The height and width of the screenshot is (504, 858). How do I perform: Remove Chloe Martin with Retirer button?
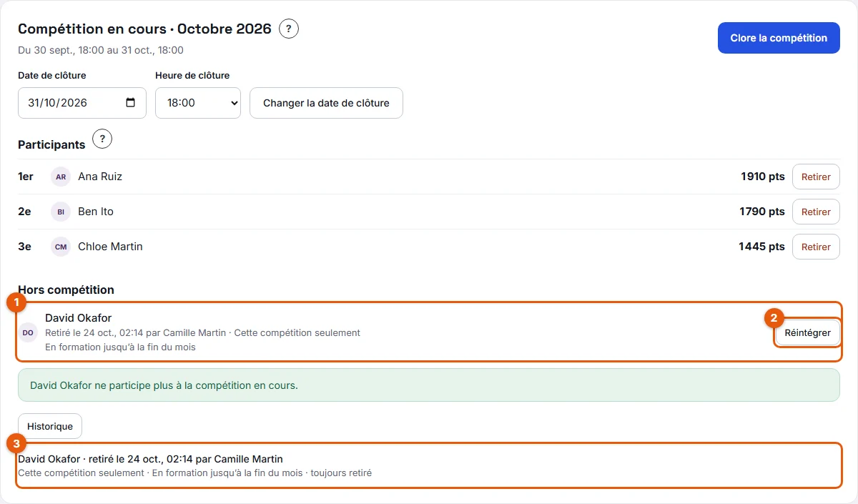(816, 247)
